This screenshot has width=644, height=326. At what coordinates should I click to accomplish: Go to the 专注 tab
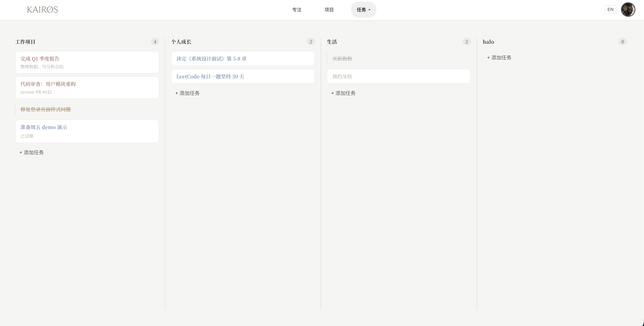pyautogui.click(x=297, y=10)
